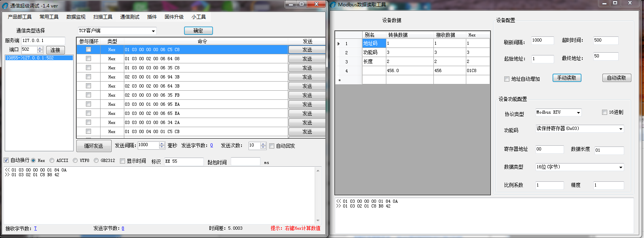Screen dimensions: 644x238
Task: Check loop box for command 02 03 00 01 00 06 94 3B
Action: point(88,77)
